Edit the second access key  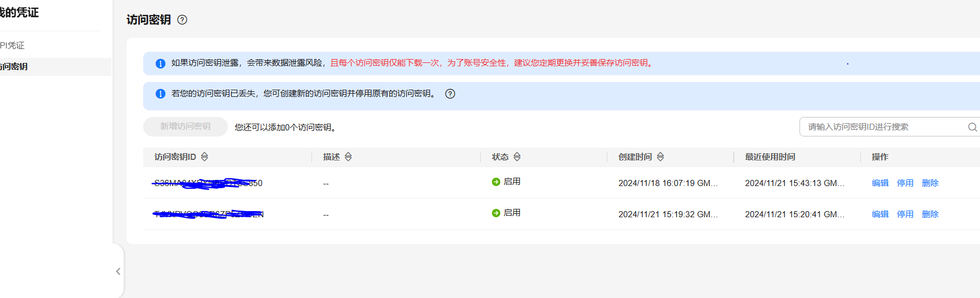[x=880, y=214]
